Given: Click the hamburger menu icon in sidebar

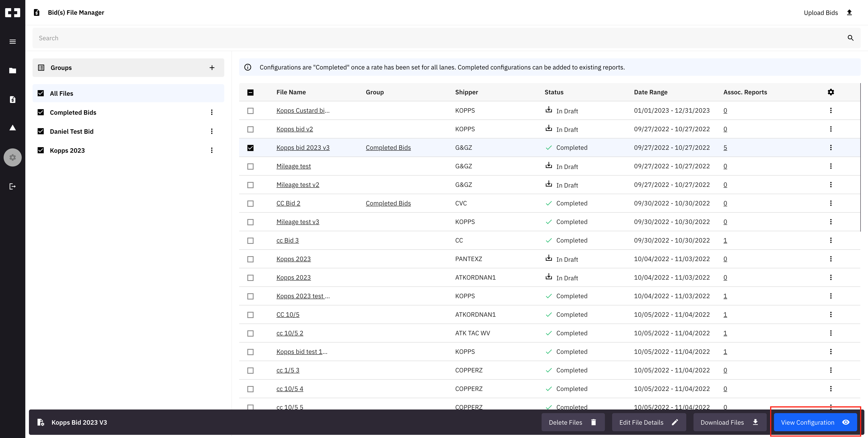Looking at the screenshot, I should (x=12, y=42).
